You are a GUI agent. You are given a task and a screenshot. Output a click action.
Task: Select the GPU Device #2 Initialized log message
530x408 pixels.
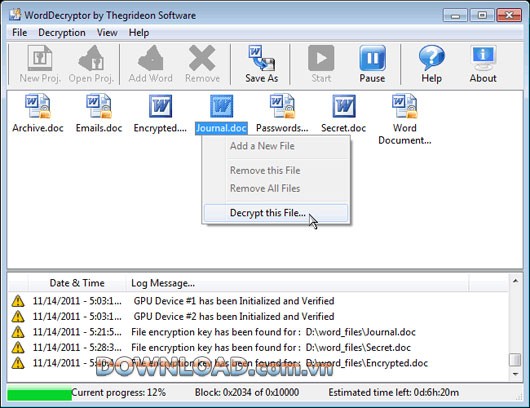click(x=234, y=316)
